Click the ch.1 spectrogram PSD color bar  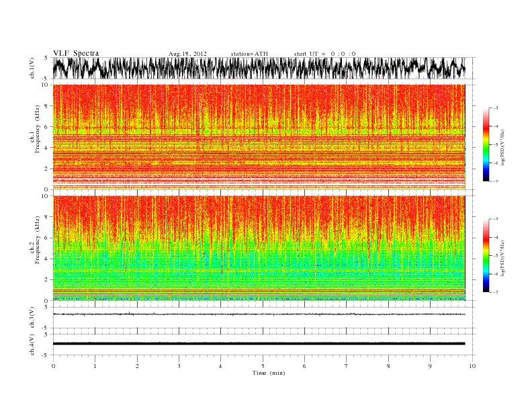coord(486,144)
